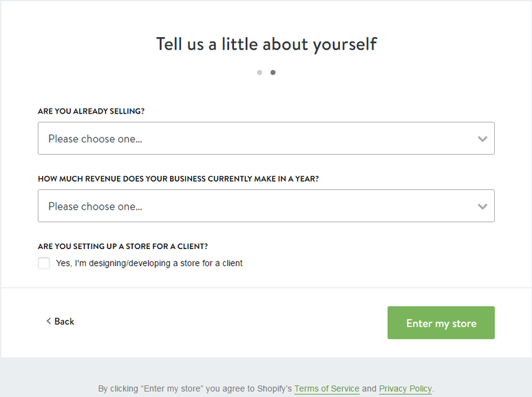Click the chevron arrow in the already-selling dropdown
Screen dimensions: 532x397
(482, 139)
